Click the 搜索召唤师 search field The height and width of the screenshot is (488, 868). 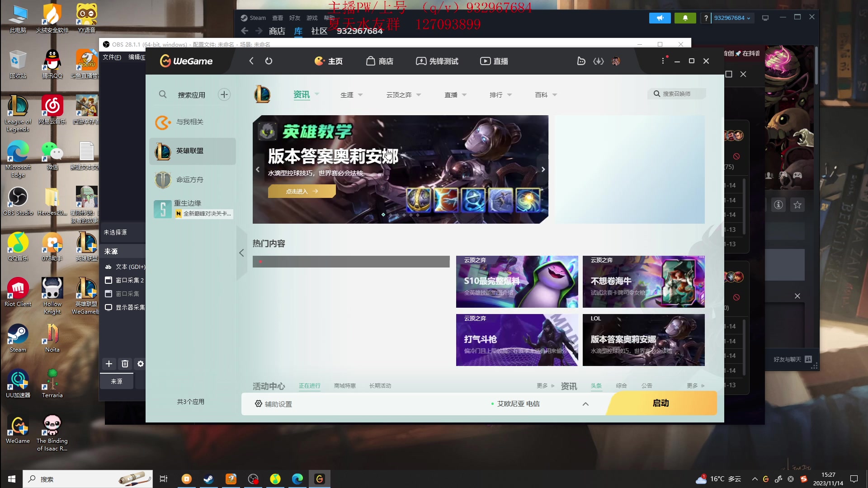point(676,94)
